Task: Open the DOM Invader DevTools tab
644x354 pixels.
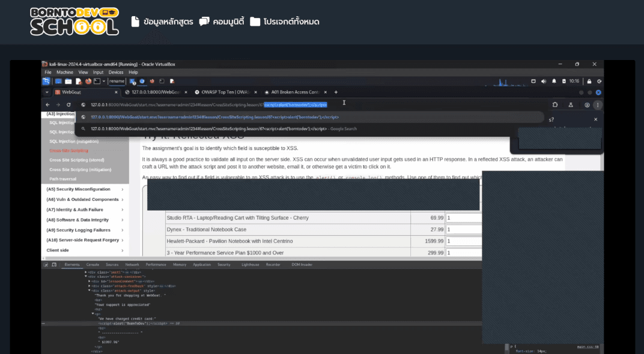Action: tap(302, 265)
